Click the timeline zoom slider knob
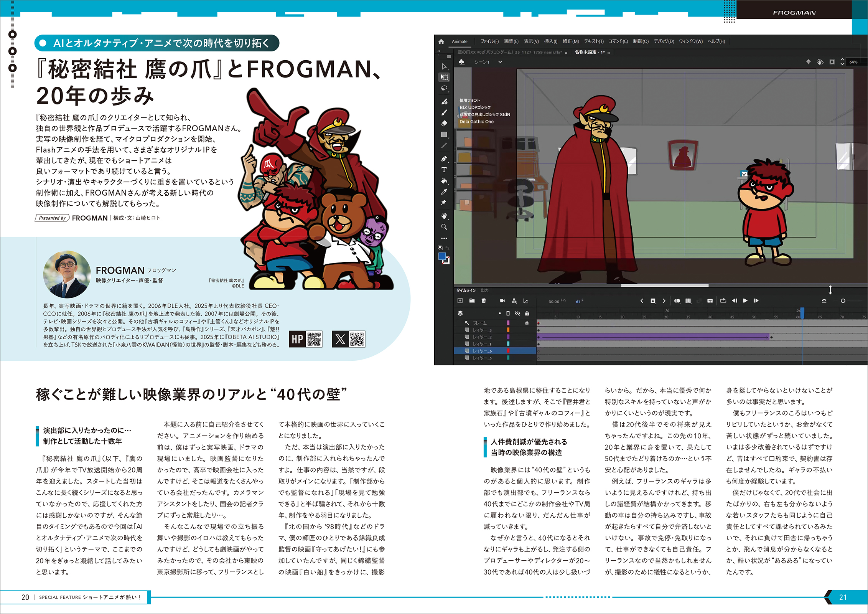 point(843,300)
